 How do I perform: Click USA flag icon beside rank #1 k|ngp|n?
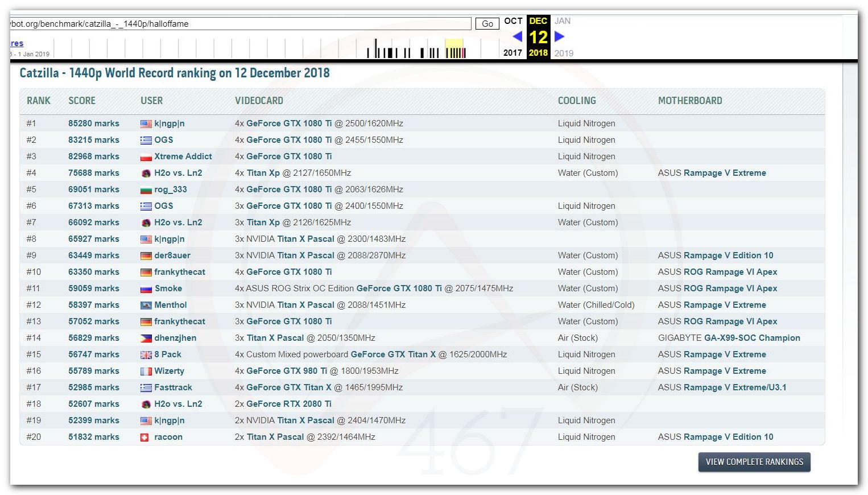(146, 124)
